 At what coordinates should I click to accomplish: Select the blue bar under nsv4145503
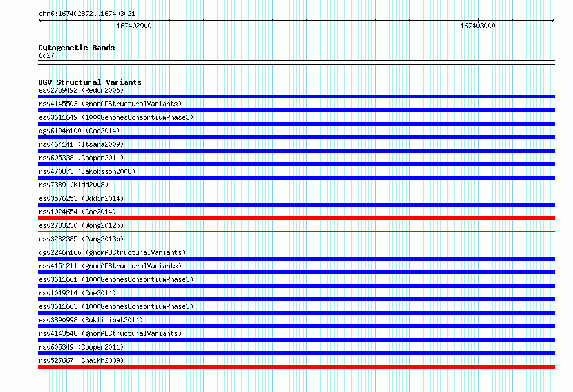(296, 110)
